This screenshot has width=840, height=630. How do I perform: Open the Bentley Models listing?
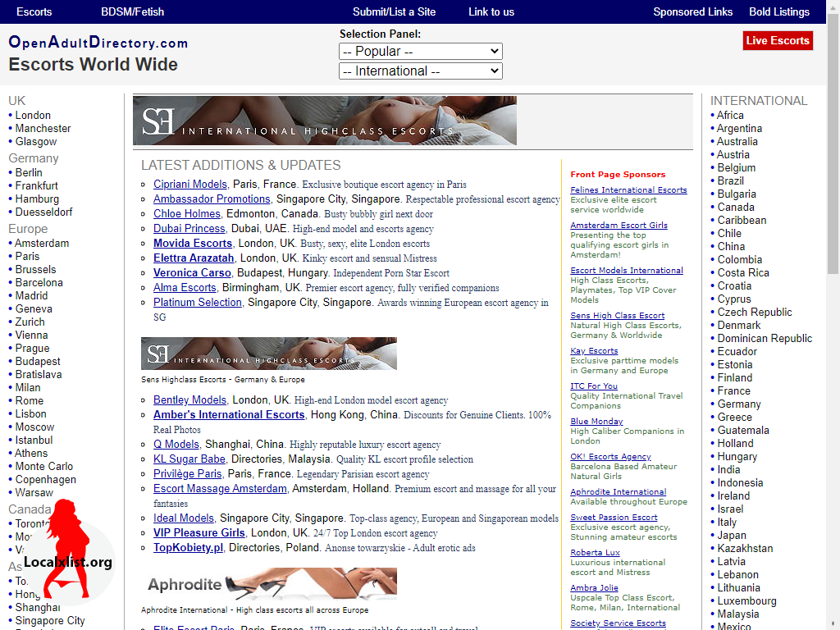(x=189, y=400)
